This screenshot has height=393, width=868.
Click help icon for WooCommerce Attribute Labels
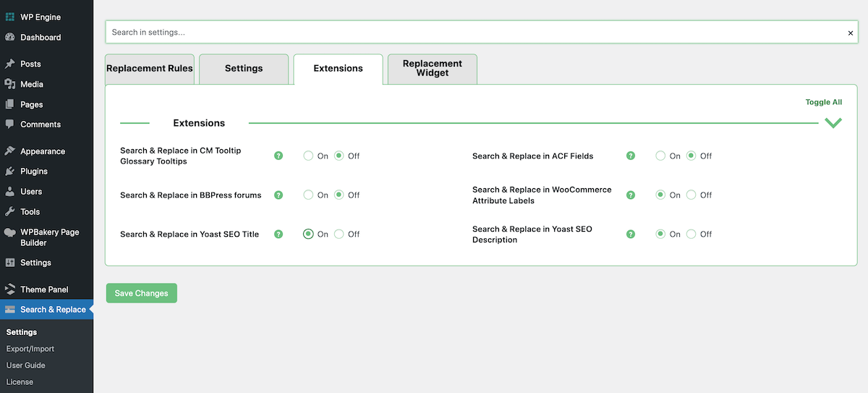point(631,195)
